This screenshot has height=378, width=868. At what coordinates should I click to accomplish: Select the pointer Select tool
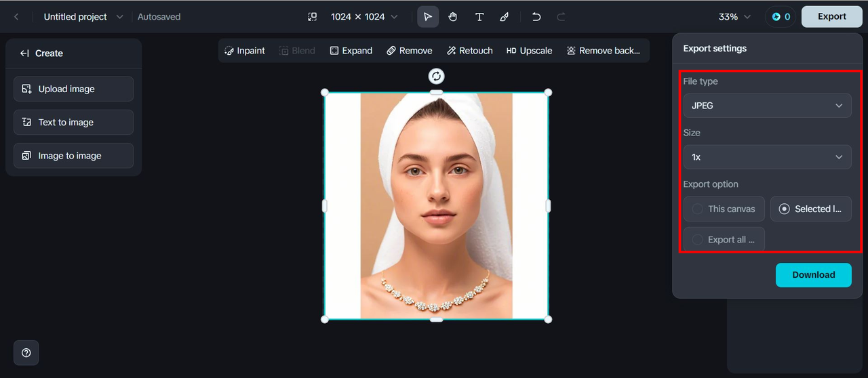tap(428, 17)
